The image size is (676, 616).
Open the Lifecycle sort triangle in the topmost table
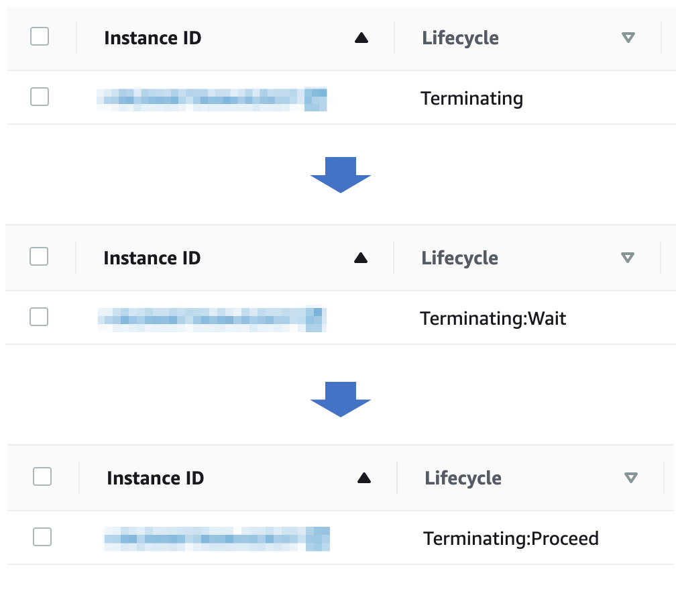tap(628, 38)
